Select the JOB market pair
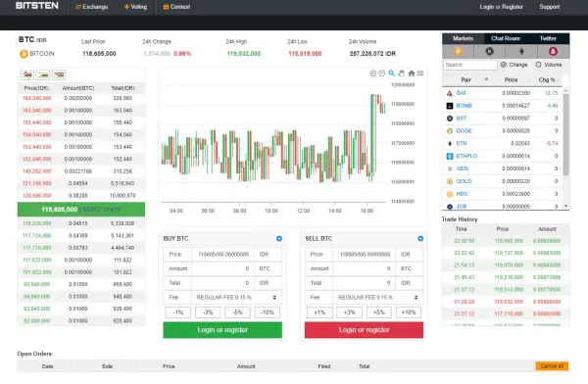 (x=462, y=207)
